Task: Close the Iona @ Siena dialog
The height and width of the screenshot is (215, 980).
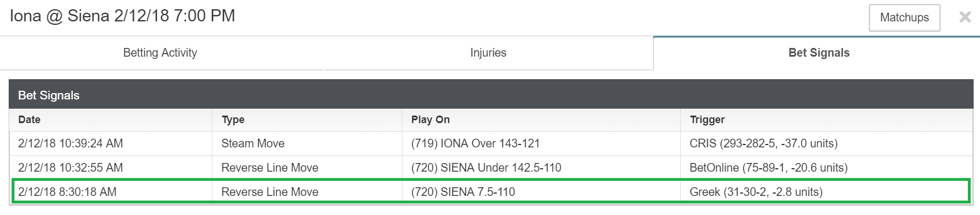Action: [x=965, y=17]
